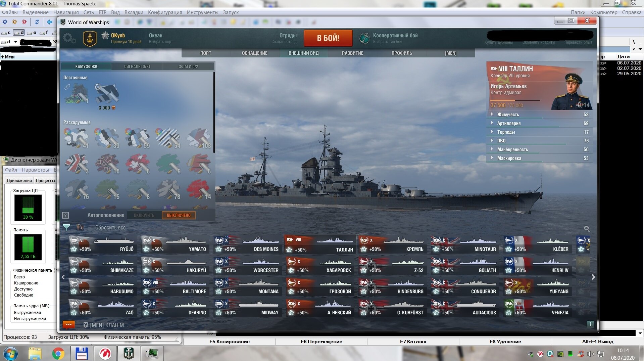This screenshot has height=361, width=644.
Task: Click the carousel settings gear icon
Action: point(587,228)
